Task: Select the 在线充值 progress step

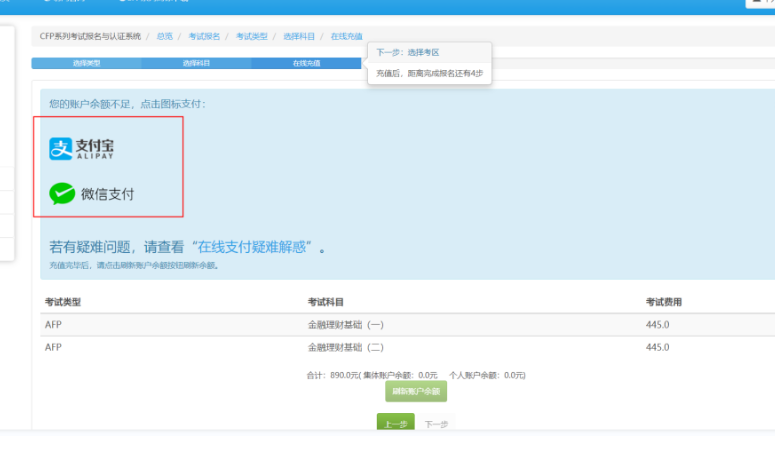Action: click(306, 63)
